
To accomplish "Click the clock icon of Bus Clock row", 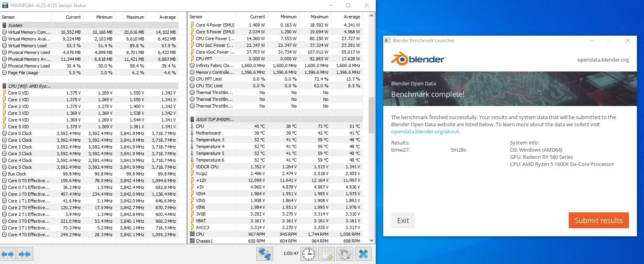I will click(x=4, y=174).
